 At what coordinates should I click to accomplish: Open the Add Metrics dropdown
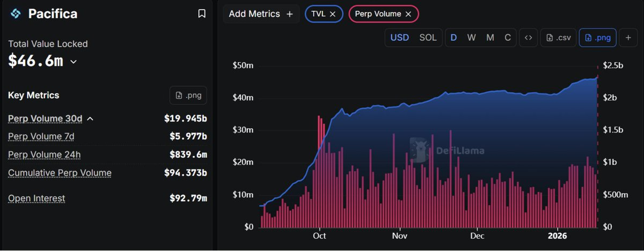[261, 14]
